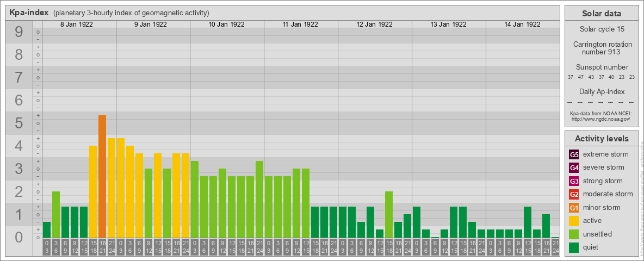Click the 'minor storm' legend label

click(602, 208)
